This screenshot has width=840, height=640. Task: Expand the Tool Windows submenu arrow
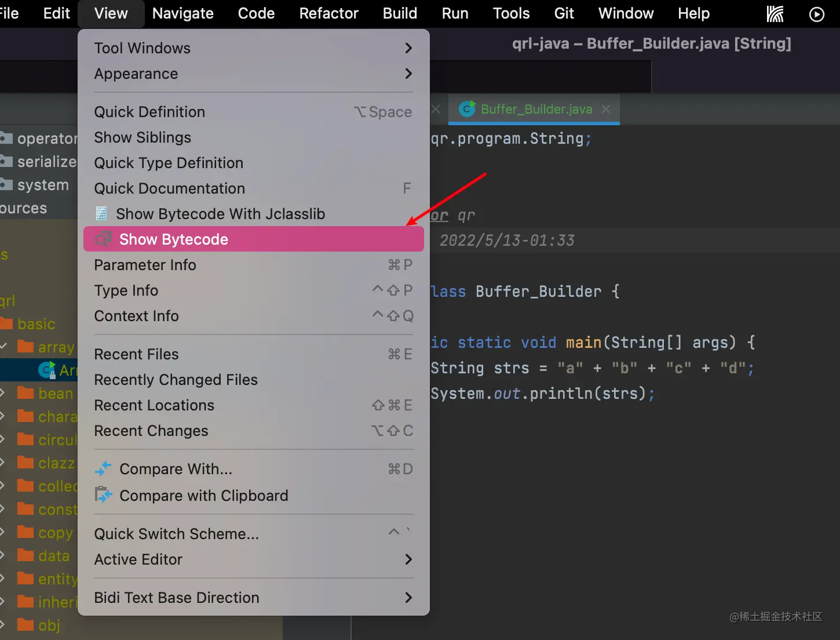[408, 48]
